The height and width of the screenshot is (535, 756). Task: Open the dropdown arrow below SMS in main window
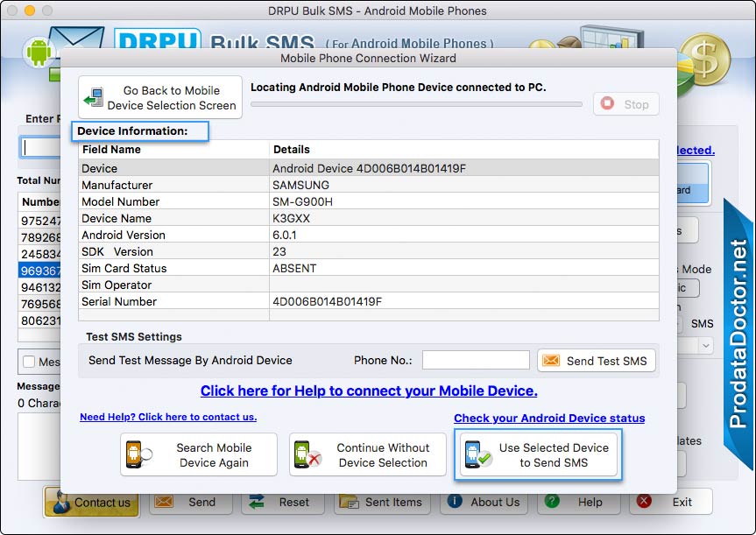(706, 346)
